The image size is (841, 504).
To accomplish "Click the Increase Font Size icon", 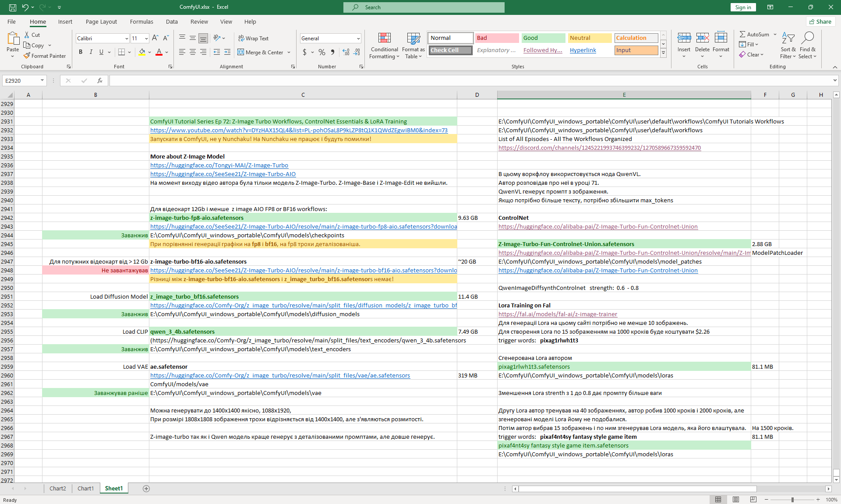I will pyautogui.click(x=155, y=38).
